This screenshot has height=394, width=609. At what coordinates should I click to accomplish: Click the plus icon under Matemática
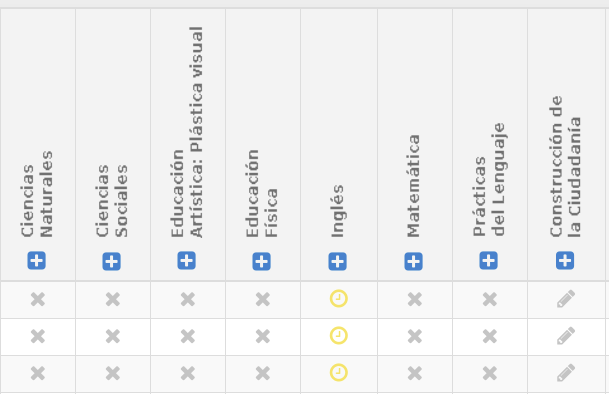413,262
